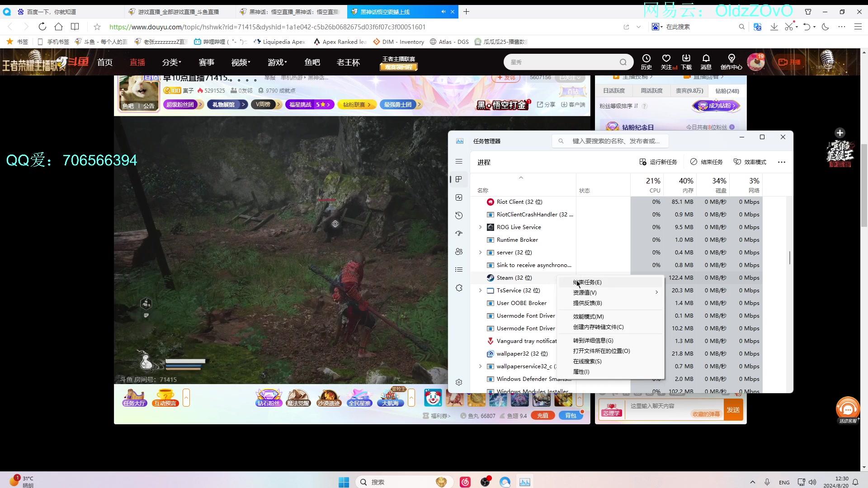Viewport: 868px width, 488px height.
Task: Open Douyu download (下载) icon
Action: tap(686, 62)
